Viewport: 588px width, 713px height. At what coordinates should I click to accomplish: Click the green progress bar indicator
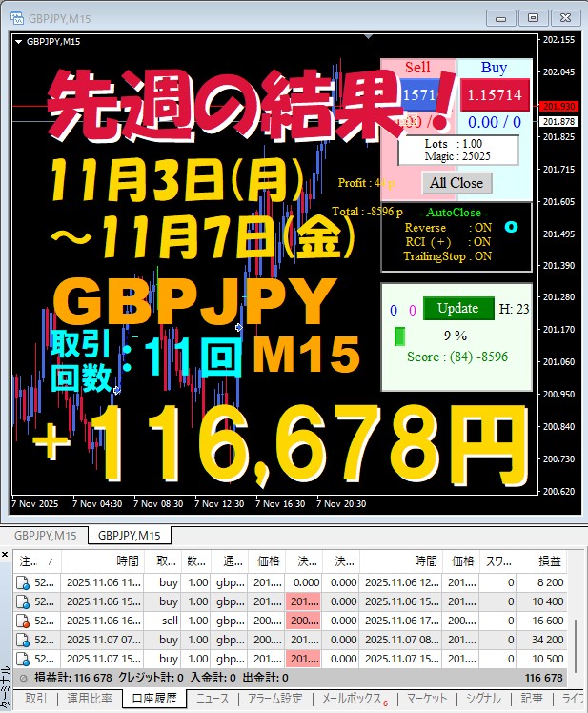point(399,336)
